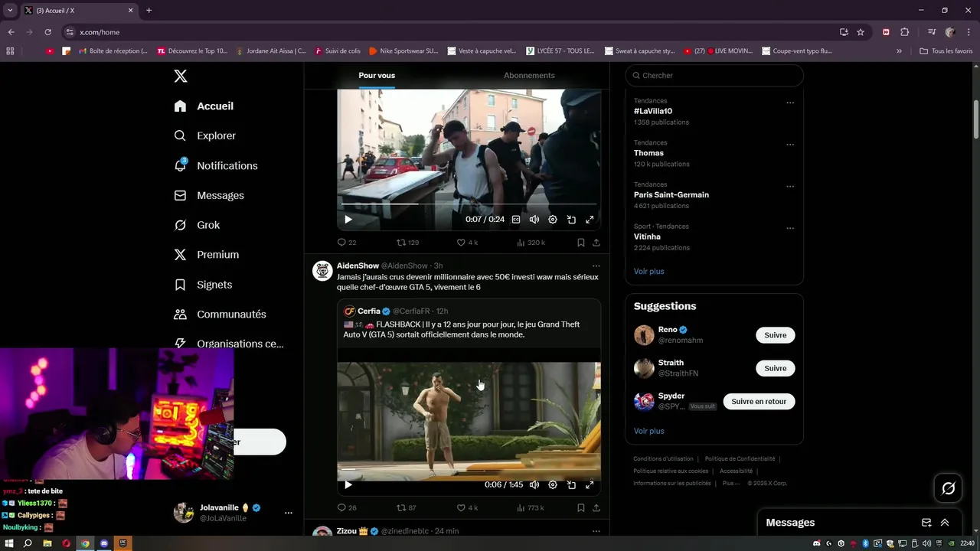
Task: Open Windows taskbar search
Action: pos(28,543)
